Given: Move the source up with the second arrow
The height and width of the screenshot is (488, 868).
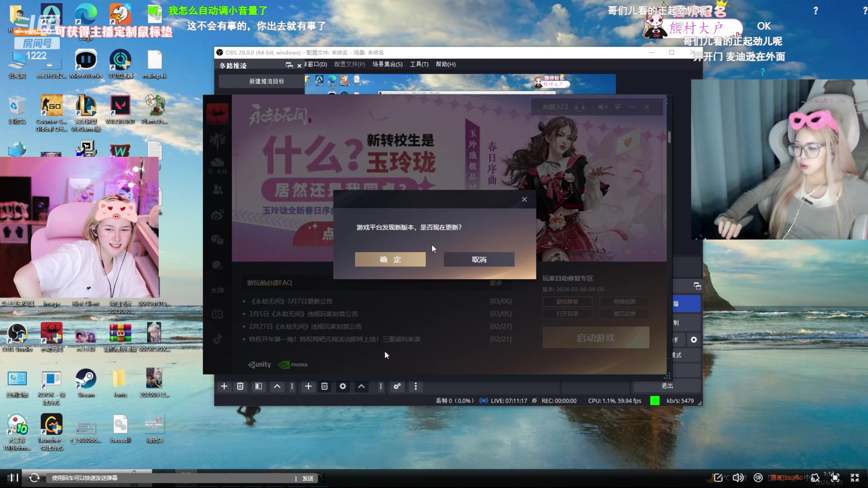Looking at the screenshot, I should tap(362, 386).
